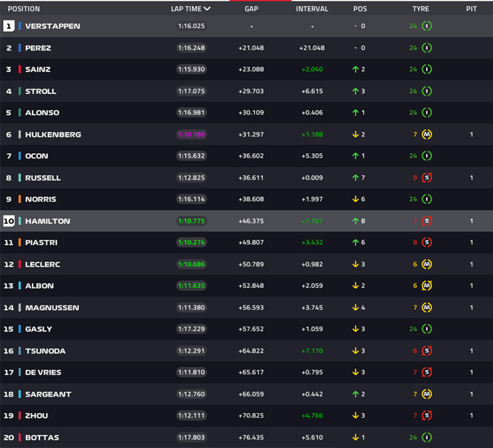Select the PEREZ driver name
Viewport: 493px width, 448px height.
pyautogui.click(x=38, y=48)
